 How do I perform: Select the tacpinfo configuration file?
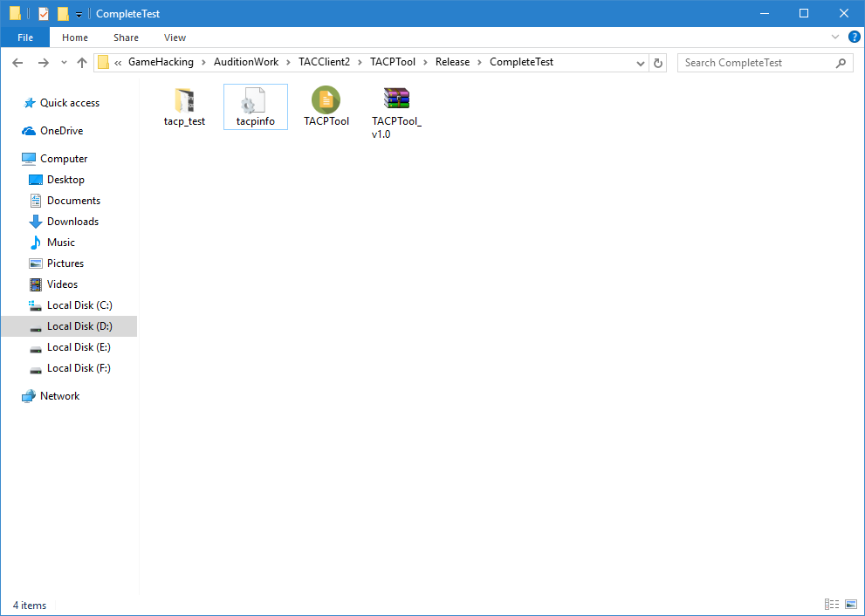[255, 106]
